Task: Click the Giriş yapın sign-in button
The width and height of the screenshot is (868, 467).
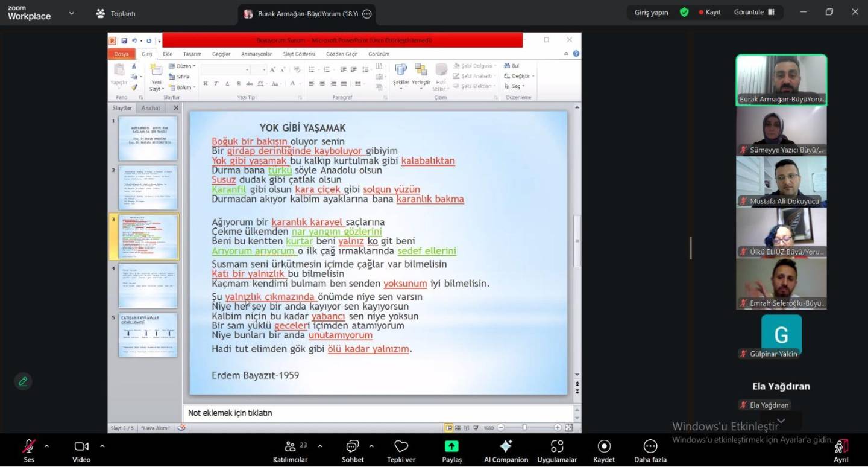Action: [651, 13]
